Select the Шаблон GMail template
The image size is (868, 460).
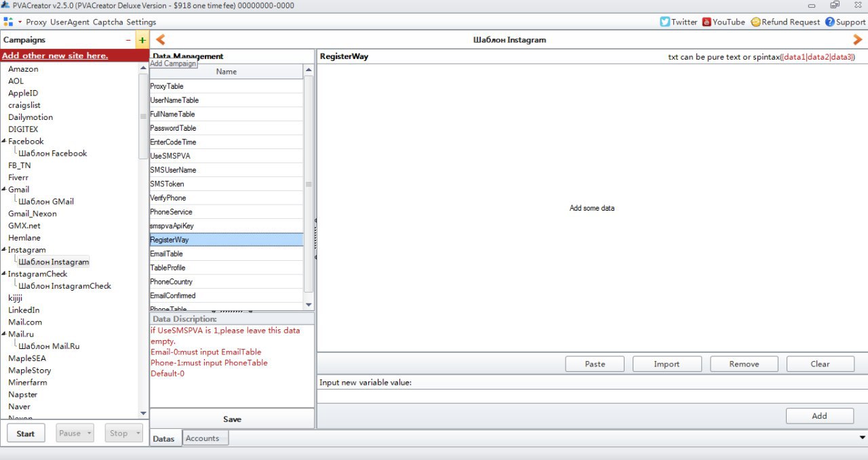46,201
